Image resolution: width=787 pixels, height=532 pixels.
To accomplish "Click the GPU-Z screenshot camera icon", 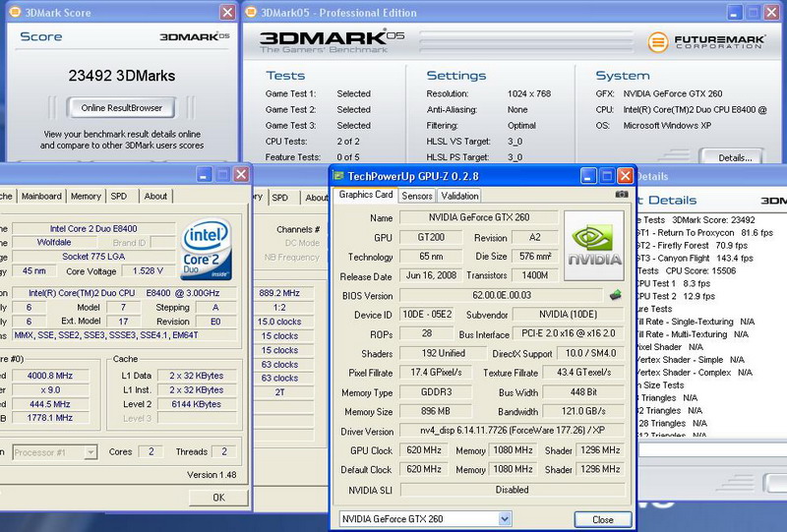I will point(622,195).
